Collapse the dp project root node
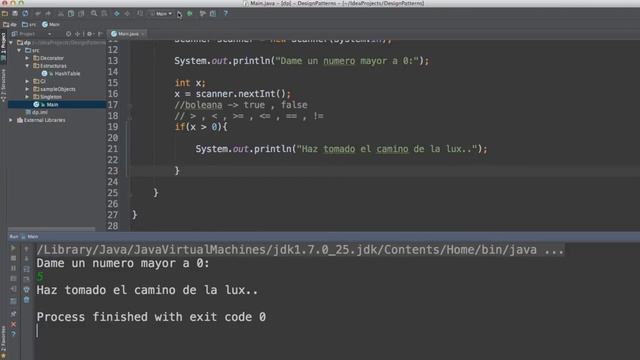Viewport: 640px width, 360px height. click(11, 42)
